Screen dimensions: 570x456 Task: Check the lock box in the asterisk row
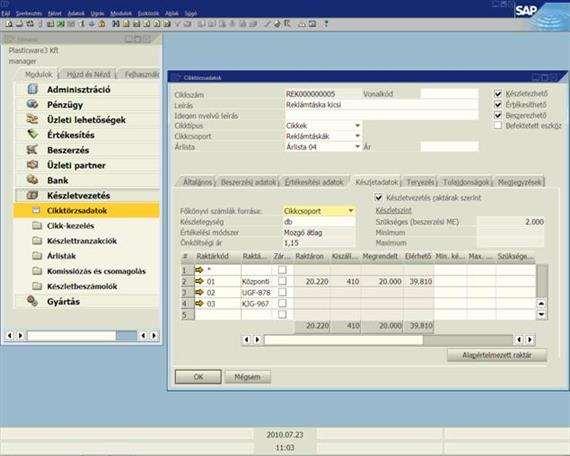coord(282,270)
